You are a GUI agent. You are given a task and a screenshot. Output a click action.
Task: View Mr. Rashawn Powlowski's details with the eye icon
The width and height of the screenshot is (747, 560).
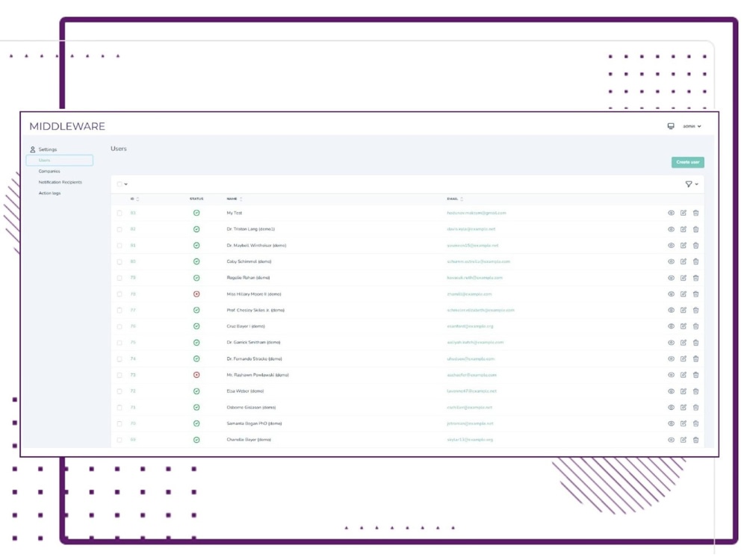coord(671,375)
